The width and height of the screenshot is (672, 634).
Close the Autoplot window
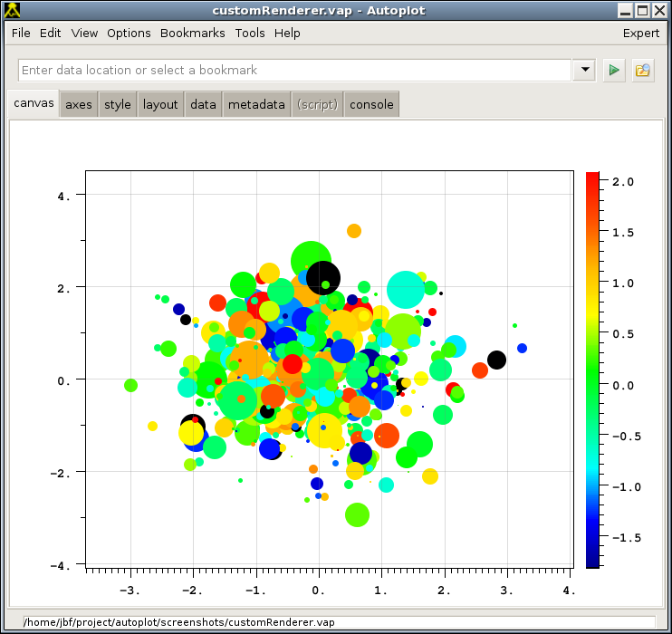[x=659, y=11]
